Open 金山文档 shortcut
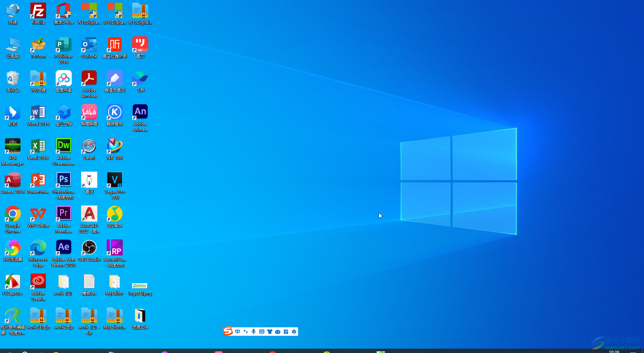 (x=64, y=115)
